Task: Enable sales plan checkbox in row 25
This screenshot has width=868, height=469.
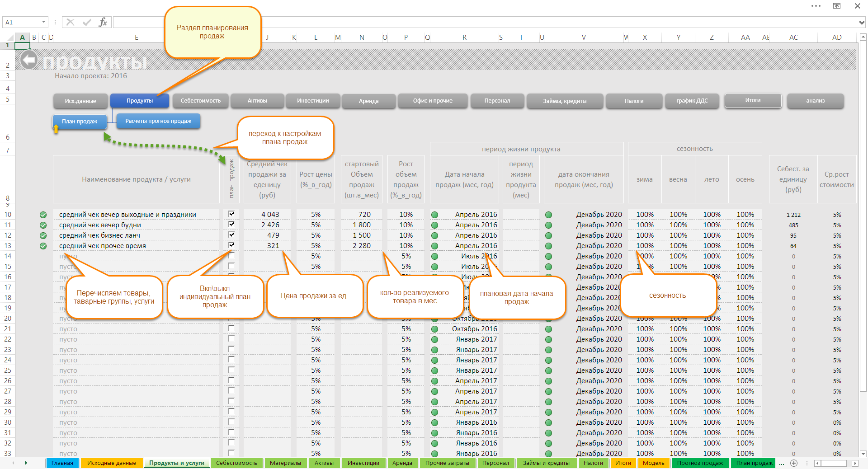Action: [x=231, y=370]
